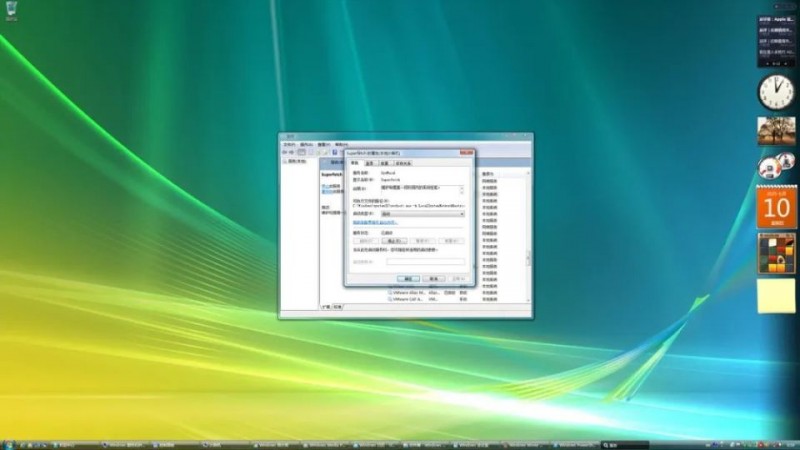Click the slideshow photo gadget
This screenshot has height=450, width=800.
(x=775, y=131)
